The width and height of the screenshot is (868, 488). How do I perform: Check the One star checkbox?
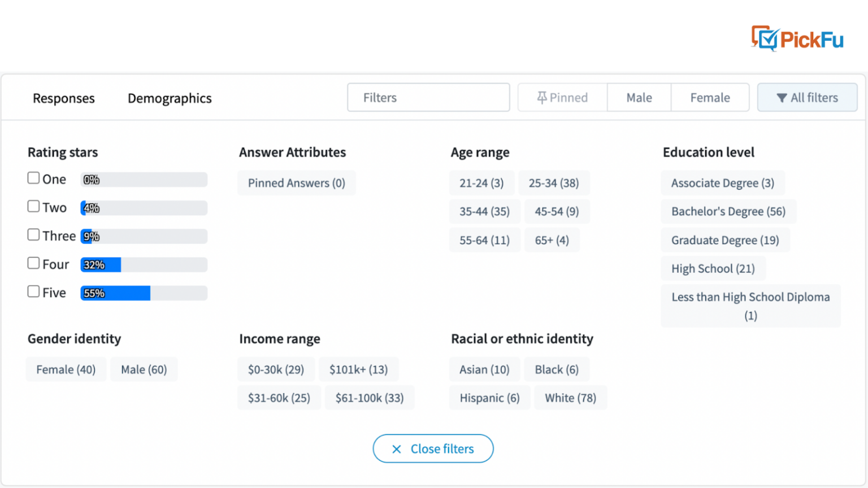33,177
